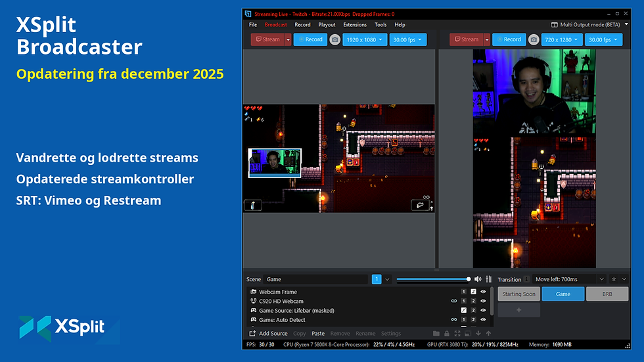Toggle output 1 for Game: Auto Detect
This screenshot has height=362, width=644.
click(x=464, y=320)
